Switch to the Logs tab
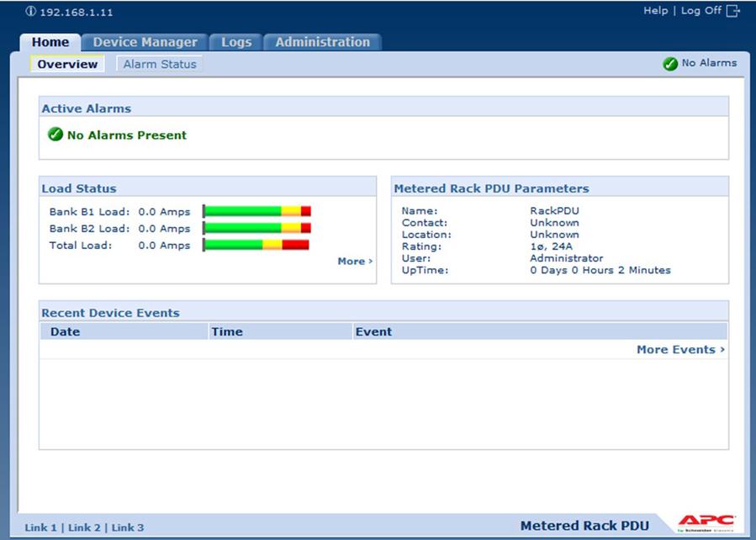The image size is (756, 540). 236,42
